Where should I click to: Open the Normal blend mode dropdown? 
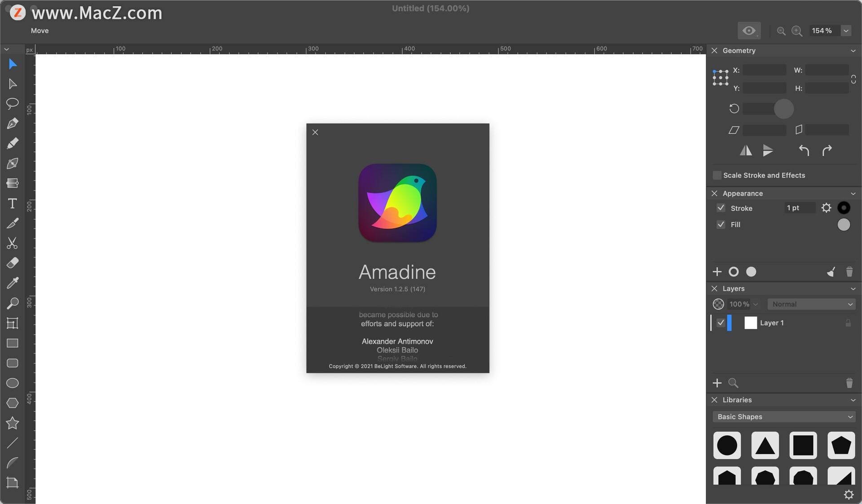(811, 304)
